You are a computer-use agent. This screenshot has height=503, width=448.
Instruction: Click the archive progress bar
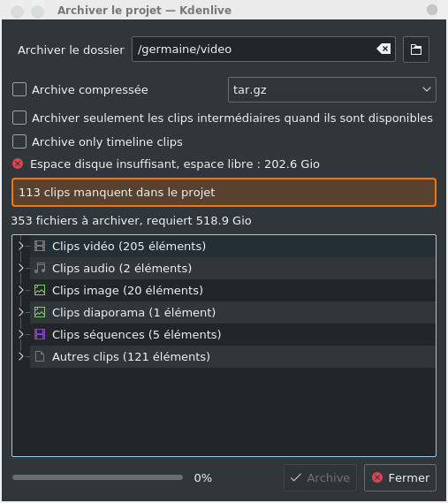[x=97, y=477]
